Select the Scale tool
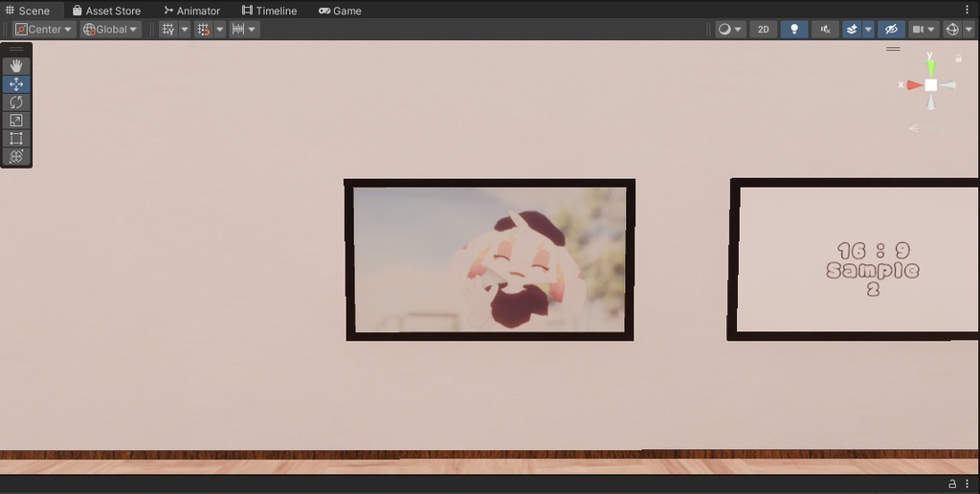Viewport: 980px width, 494px height. (x=16, y=120)
